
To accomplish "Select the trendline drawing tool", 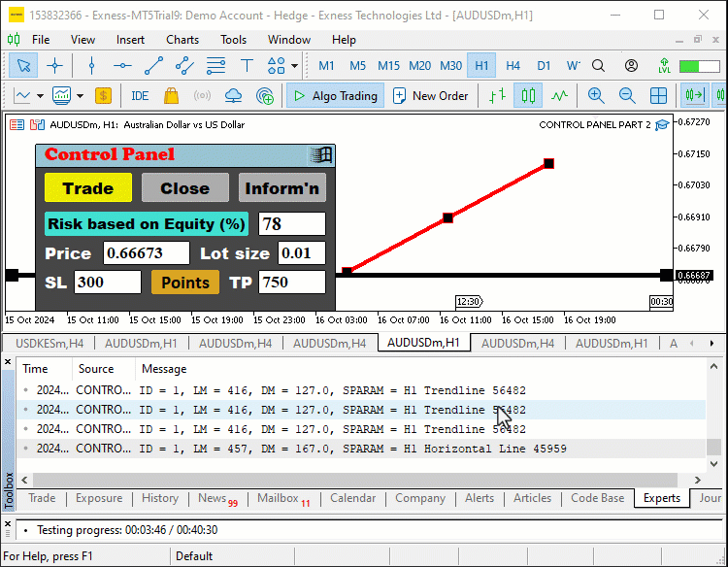I will [153, 65].
